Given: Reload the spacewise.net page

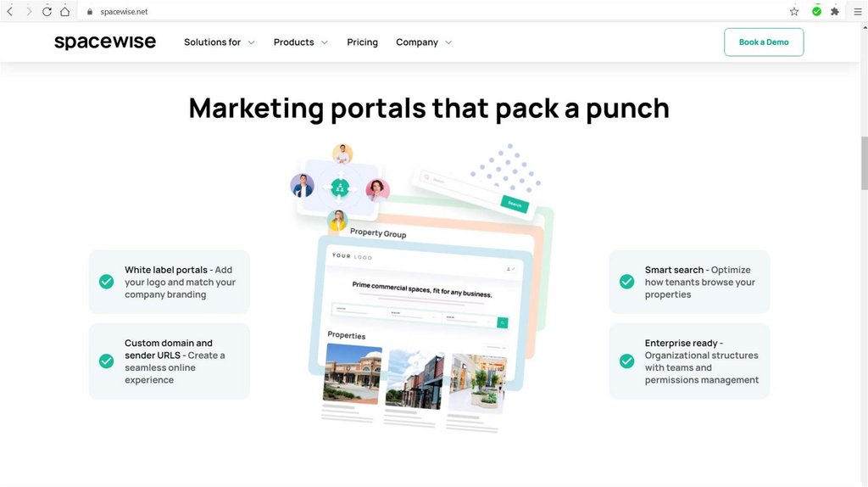Looking at the screenshot, I should [x=47, y=11].
